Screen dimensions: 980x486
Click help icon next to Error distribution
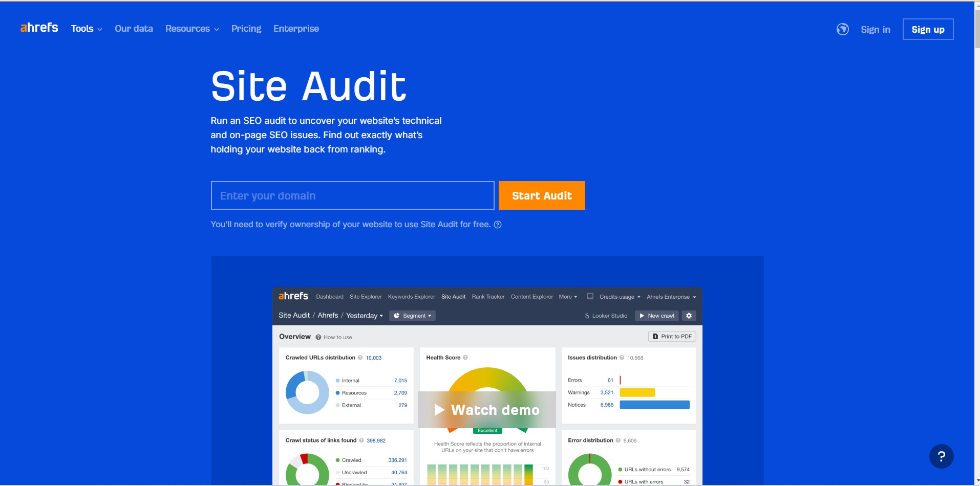(x=618, y=440)
